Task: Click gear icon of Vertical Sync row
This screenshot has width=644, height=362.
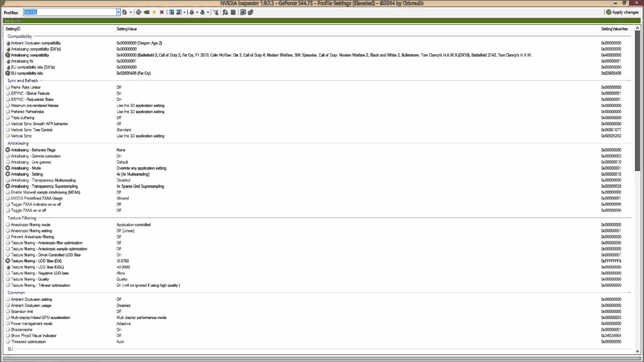Action: pyautogui.click(x=8, y=136)
